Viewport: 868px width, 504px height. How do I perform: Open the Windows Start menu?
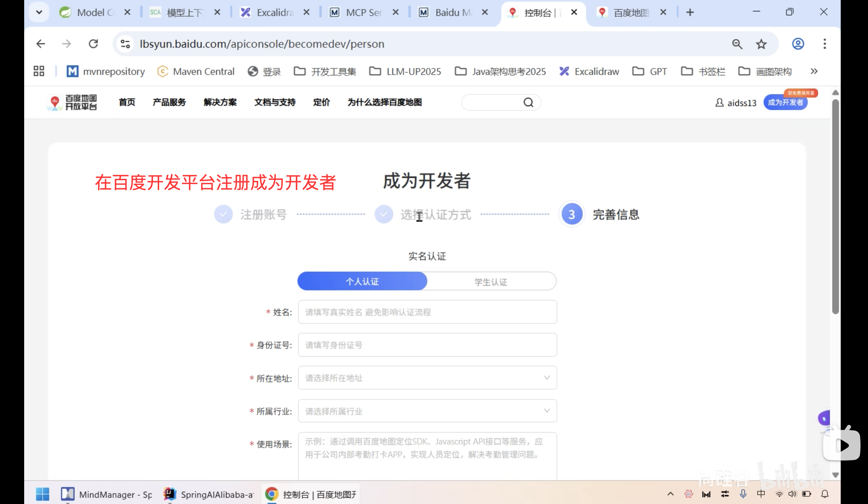[42, 494]
